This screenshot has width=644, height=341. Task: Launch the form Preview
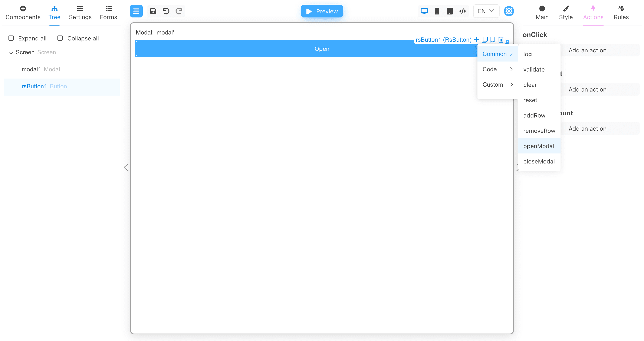click(322, 11)
